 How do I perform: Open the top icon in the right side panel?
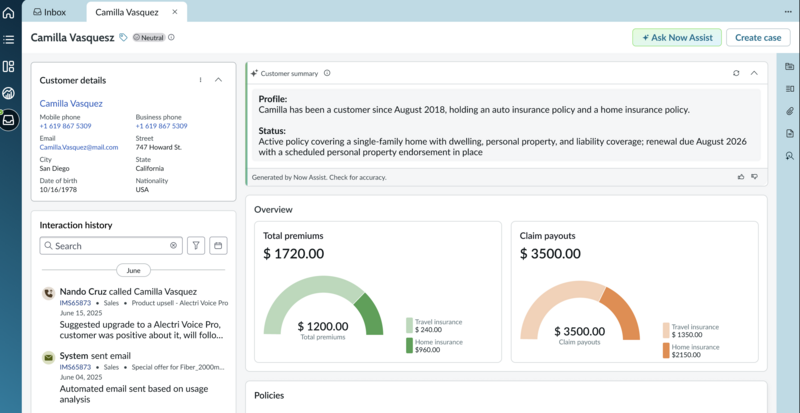coord(789,66)
